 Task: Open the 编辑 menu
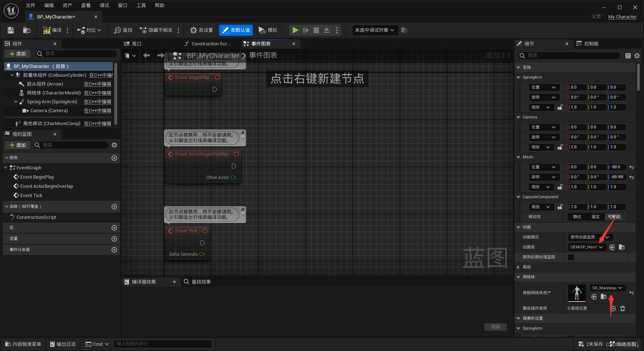[49, 5]
